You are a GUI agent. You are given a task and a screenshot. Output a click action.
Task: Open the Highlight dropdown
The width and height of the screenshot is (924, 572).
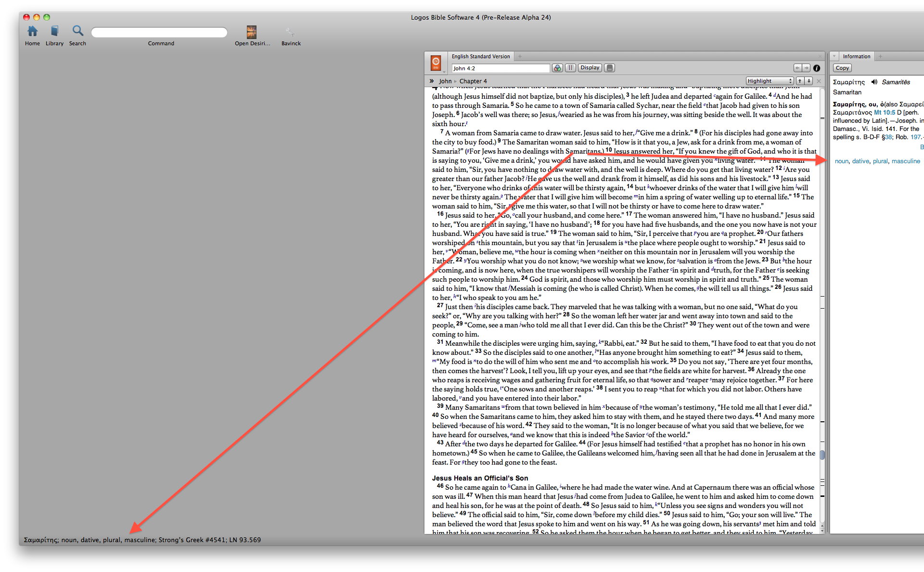tap(770, 81)
